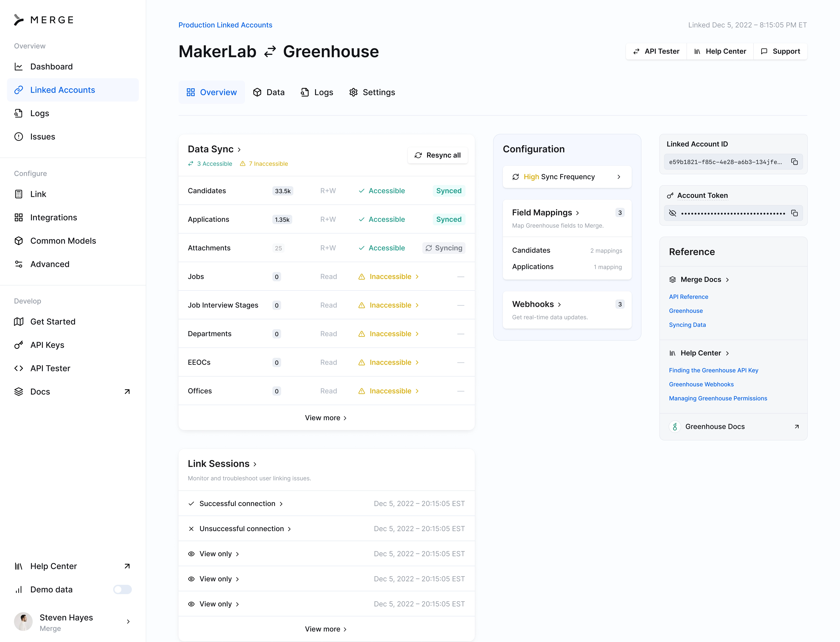Expand Field Mappings chevron
The image size is (840, 642).
click(x=577, y=213)
